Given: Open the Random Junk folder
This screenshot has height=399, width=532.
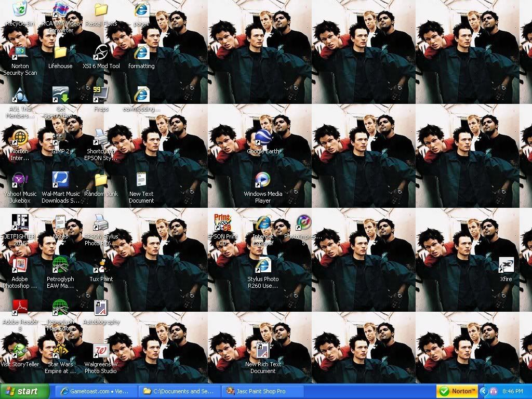Looking at the screenshot, I should point(101,180).
